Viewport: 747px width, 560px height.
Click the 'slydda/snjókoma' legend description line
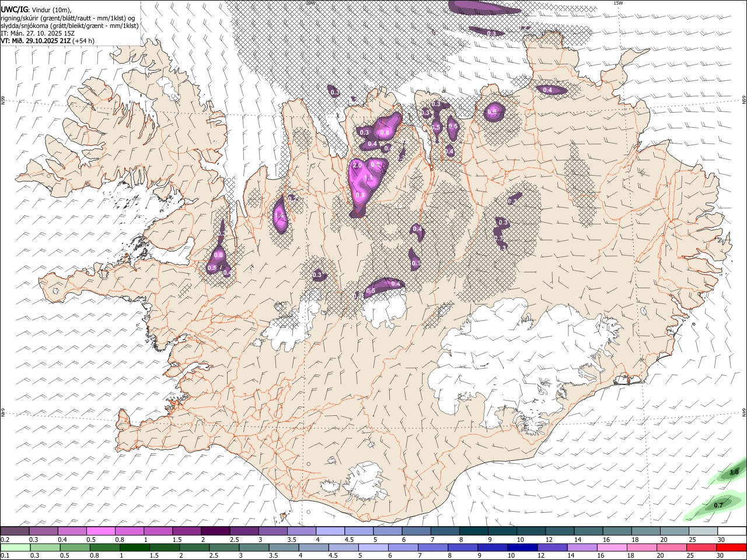(69, 26)
